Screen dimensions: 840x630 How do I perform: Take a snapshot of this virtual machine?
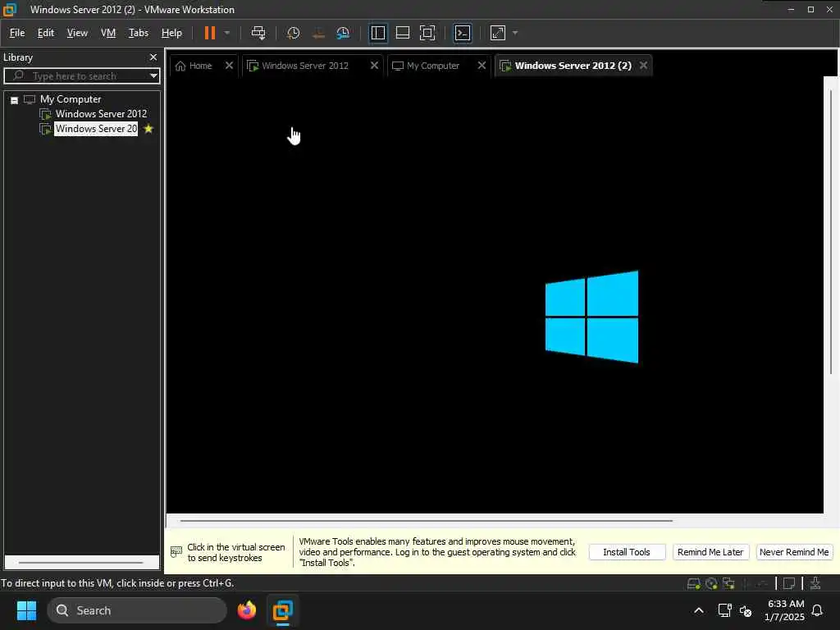[293, 33]
